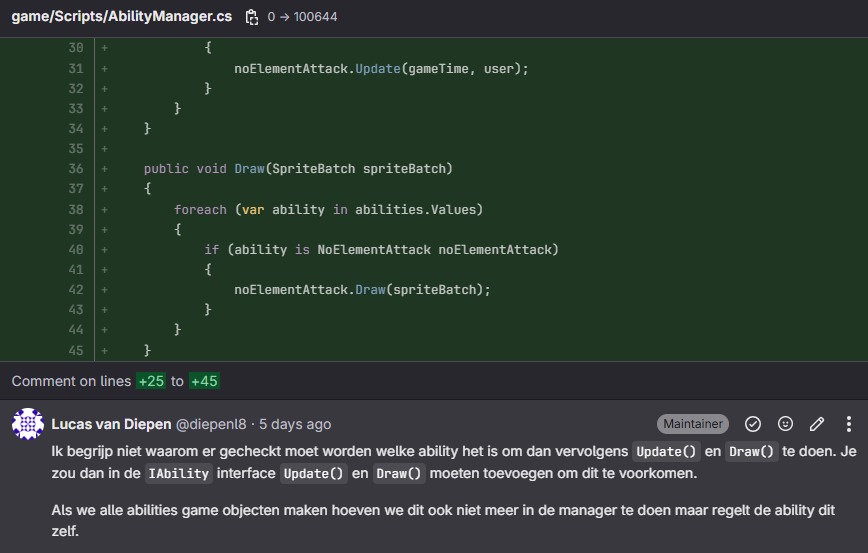This screenshot has width=868, height=553.
Task: Click the +25 line reference
Action: [x=151, y=381]
